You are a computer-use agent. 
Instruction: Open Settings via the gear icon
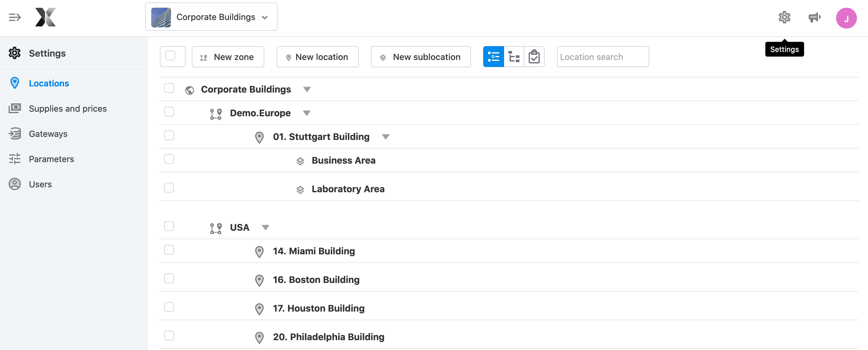coord(784,17)
